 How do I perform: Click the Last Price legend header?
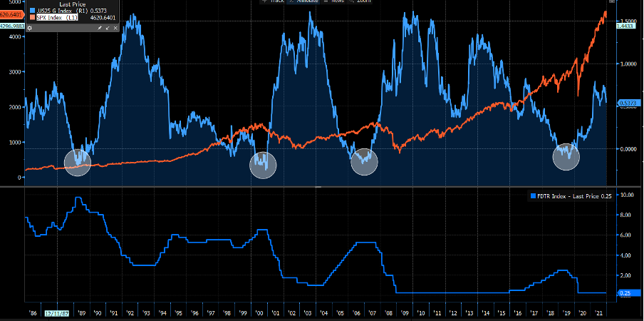point(72,4)
